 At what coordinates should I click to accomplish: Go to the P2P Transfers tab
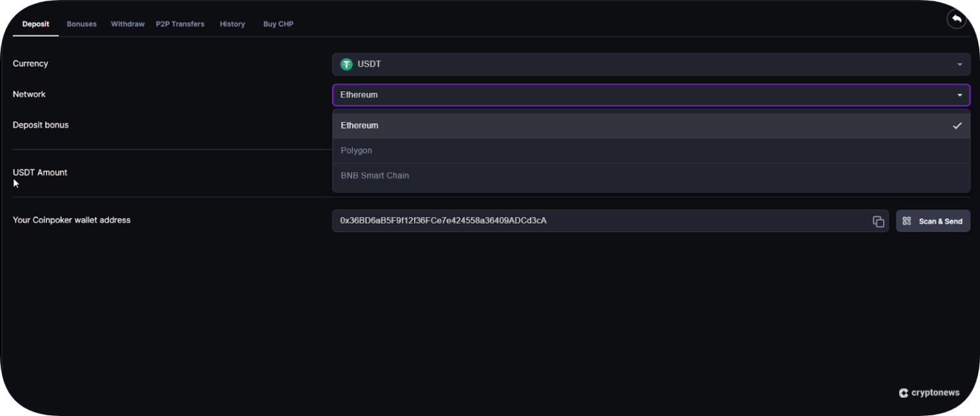(180, 24)
